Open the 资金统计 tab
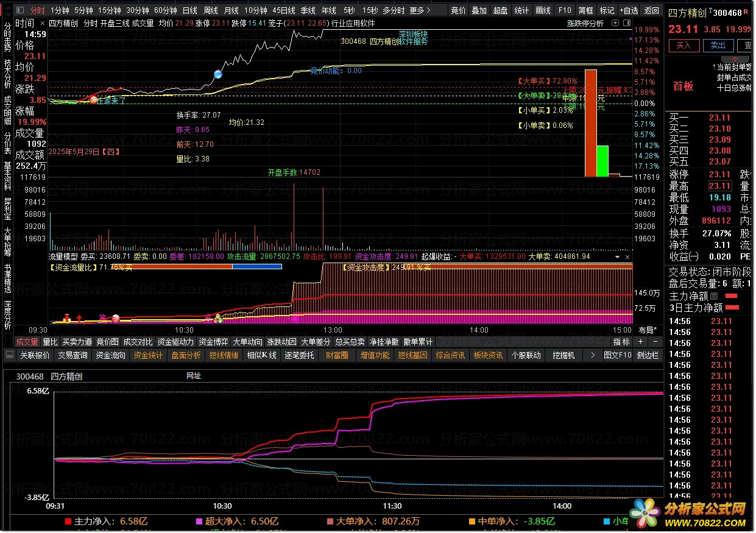Viewport: 756px width, 533px height. point(149,355)
